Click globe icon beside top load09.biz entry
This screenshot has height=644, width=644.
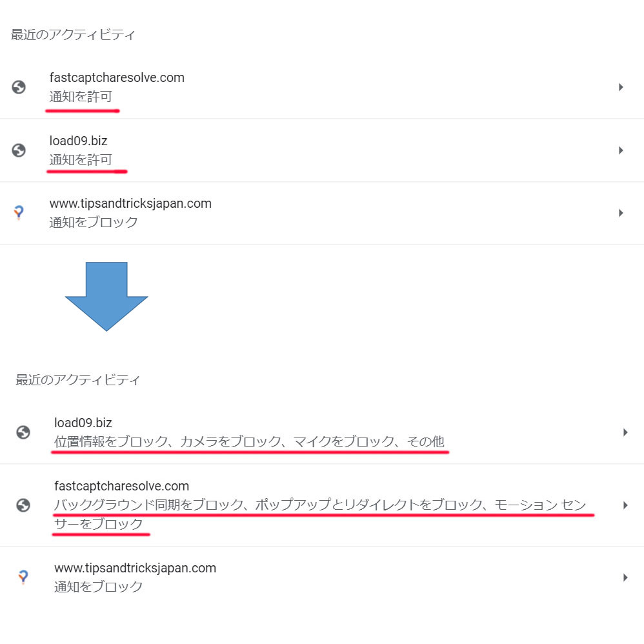pyautogui.click(x=19, y=150)
